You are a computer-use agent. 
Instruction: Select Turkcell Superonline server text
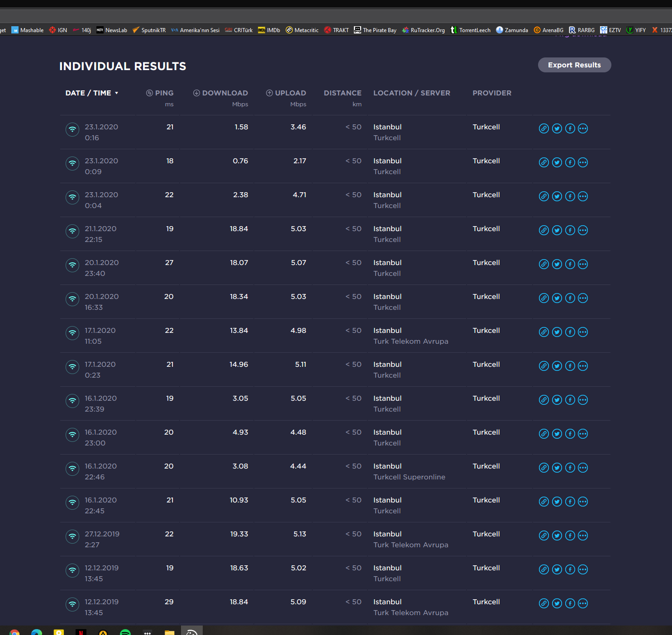[409, 477]
